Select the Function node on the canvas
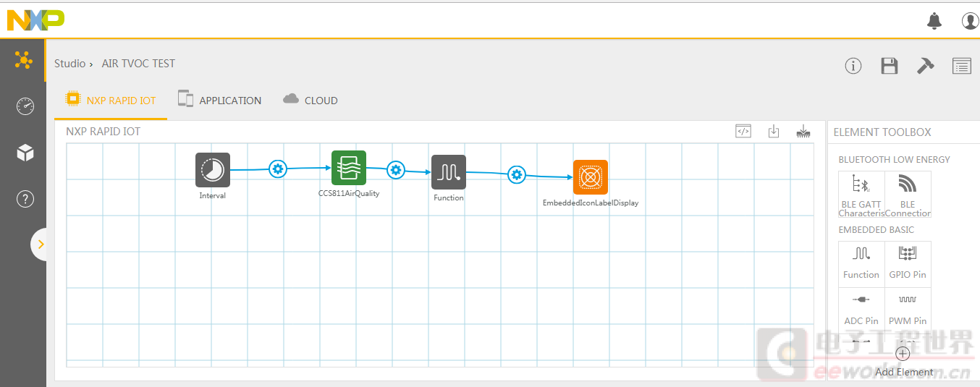The height and width of the screenshot is (387, 980). pyautogui.click(x=449, y=172)
